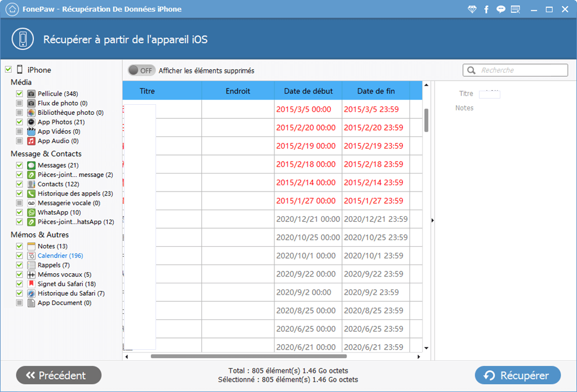This screenshot has width=577, height=392.
Task: Click the horizontal scroll right arrow
Action: tap(419, 357)
